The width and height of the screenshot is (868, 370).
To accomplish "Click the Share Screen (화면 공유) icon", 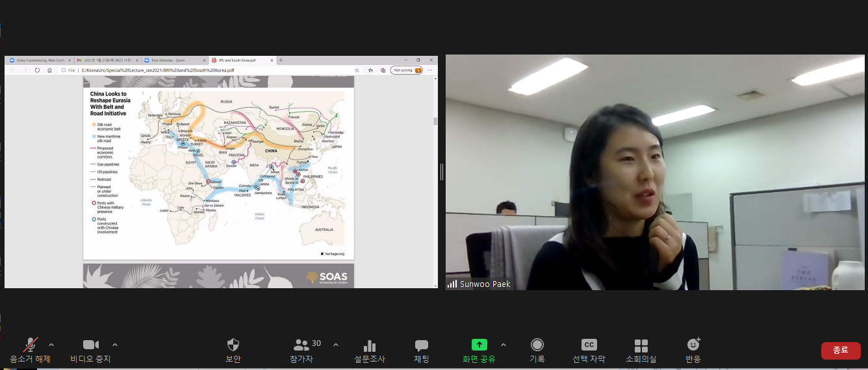I will click(479, 345).
